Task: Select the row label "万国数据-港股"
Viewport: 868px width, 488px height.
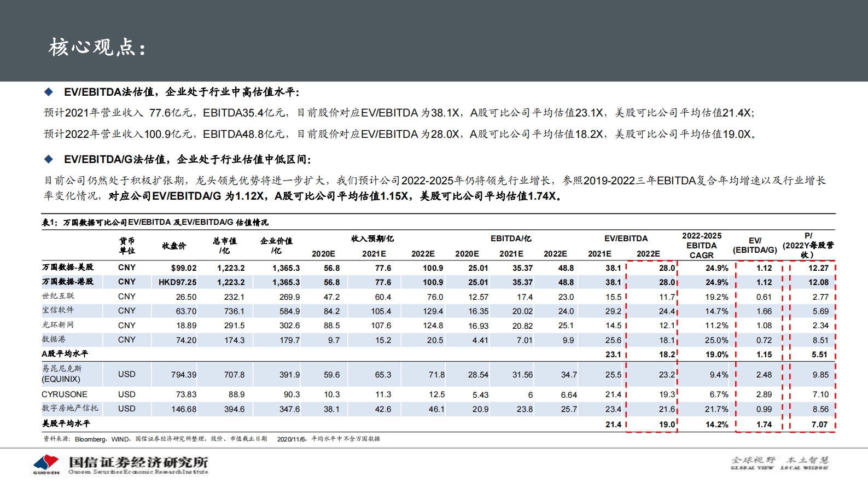Action: click(68, 281)
